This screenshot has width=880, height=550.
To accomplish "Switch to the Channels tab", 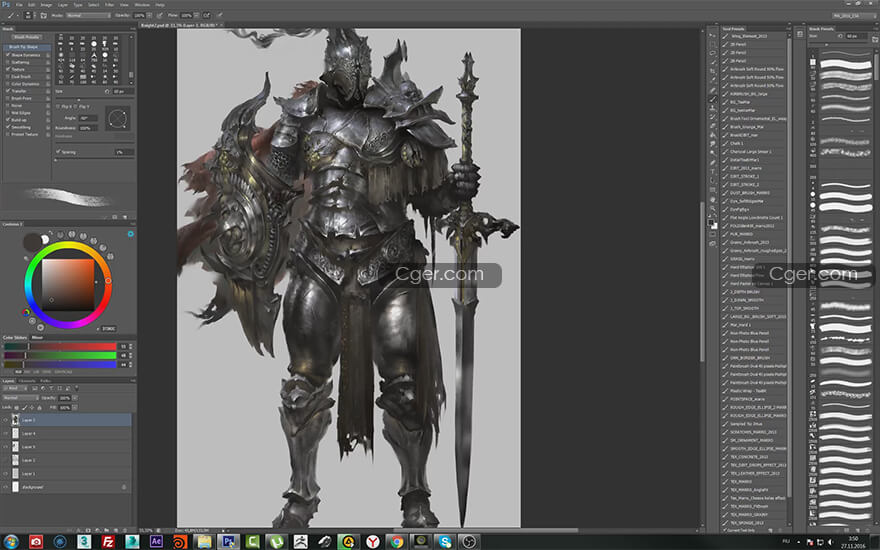I will click(26, 381).
